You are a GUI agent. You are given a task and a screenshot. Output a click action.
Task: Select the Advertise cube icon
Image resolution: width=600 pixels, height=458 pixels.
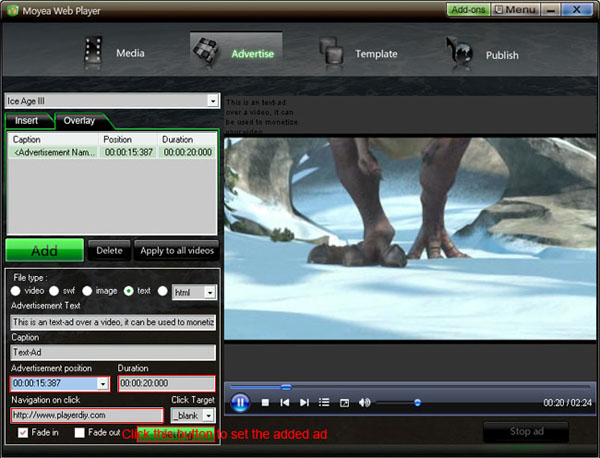(x=205, y=51)
